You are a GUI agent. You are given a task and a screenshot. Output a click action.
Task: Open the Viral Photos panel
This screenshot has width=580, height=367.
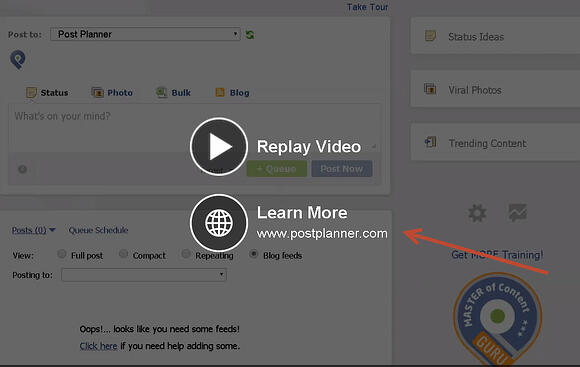click(495, 89)
